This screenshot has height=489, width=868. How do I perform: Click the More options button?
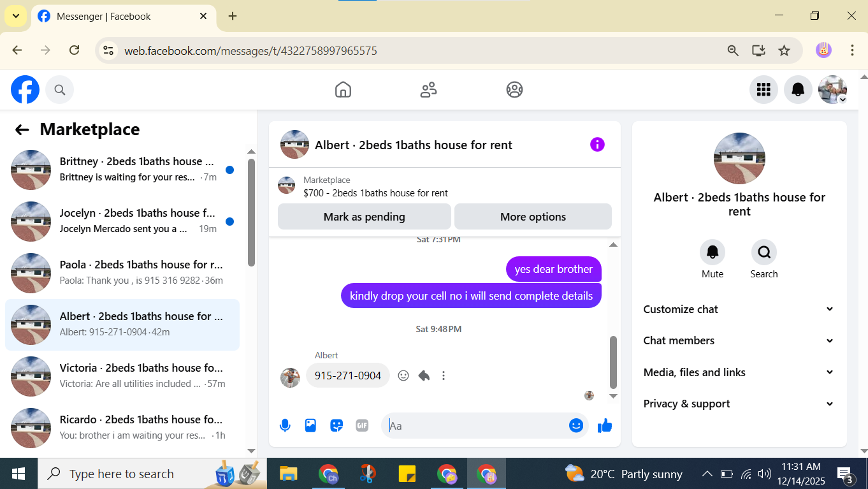click(533, 217)
